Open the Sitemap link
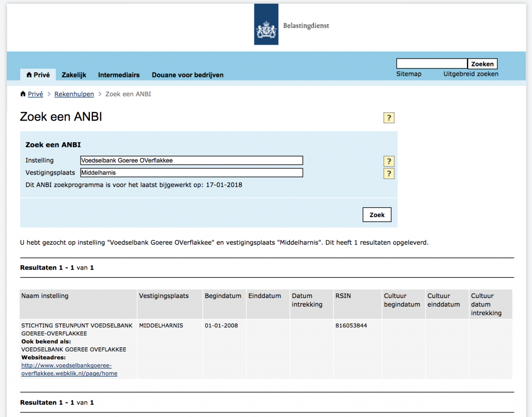This screenshot has height=417, width=532. click(409, 74)
